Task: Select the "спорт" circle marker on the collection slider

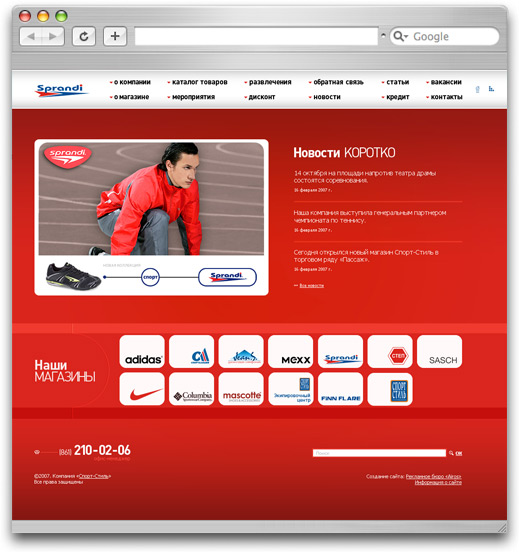Action: tap(150, 277)
